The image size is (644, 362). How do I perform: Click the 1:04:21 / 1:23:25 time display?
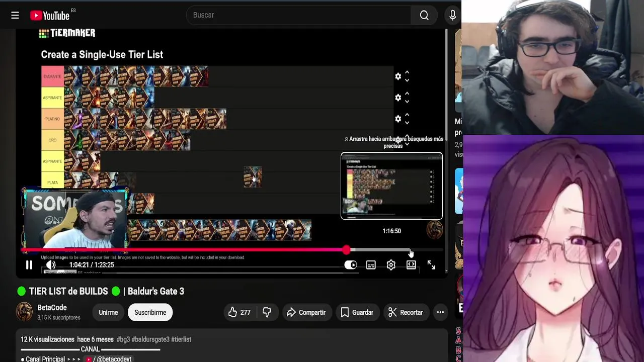92,265
